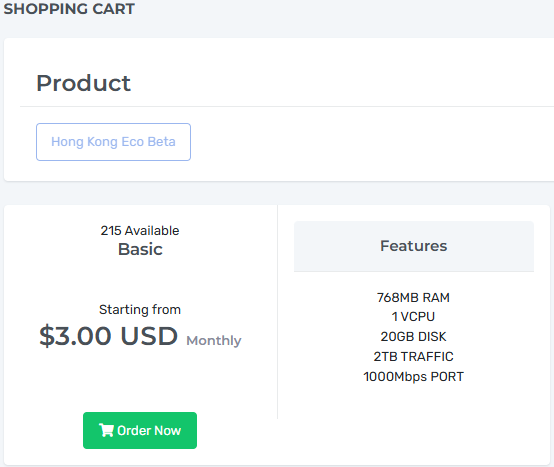Select the 20GB DISK feature line
Screen dimensions: 554x467
(x=413, y=337)
